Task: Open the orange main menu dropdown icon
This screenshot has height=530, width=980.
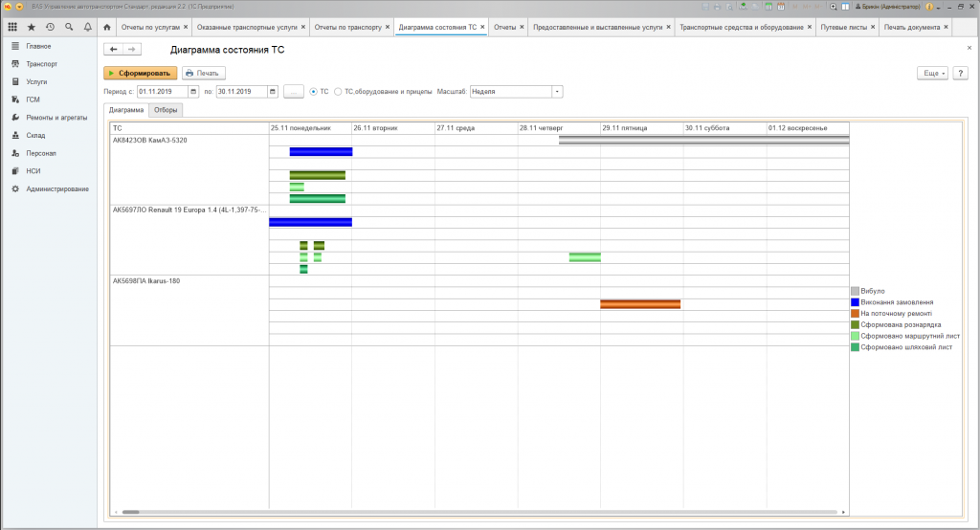Action: pyautogui.click(x=19, y=7)
